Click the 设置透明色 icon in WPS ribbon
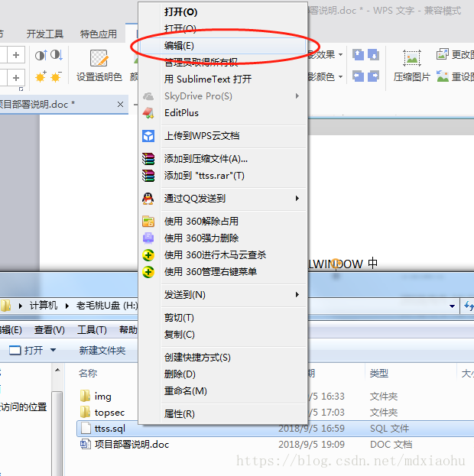 [x=99, y=57]
